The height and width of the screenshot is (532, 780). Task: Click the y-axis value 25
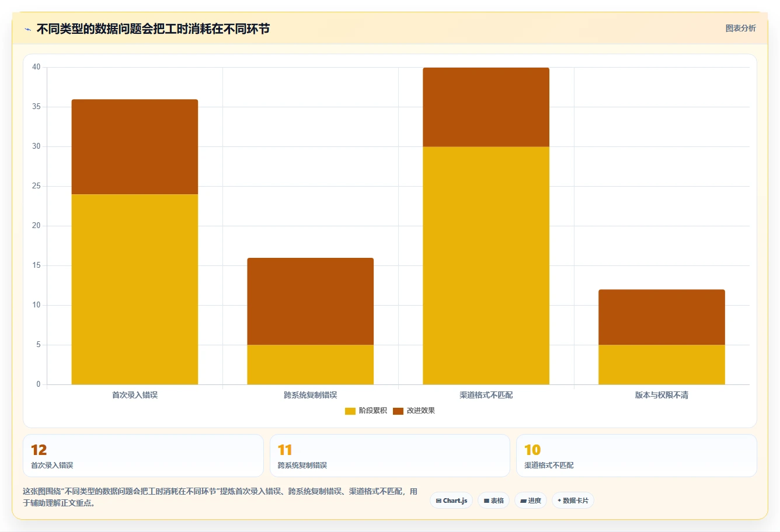pyautogui.click(x=36, y=186)
